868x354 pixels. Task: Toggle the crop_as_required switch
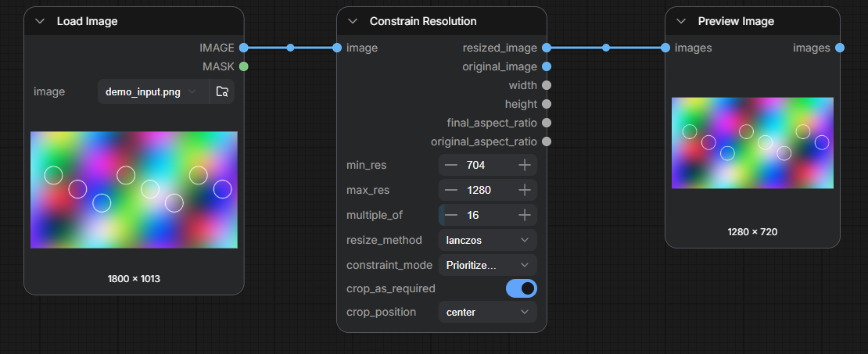tap(522, 288)
